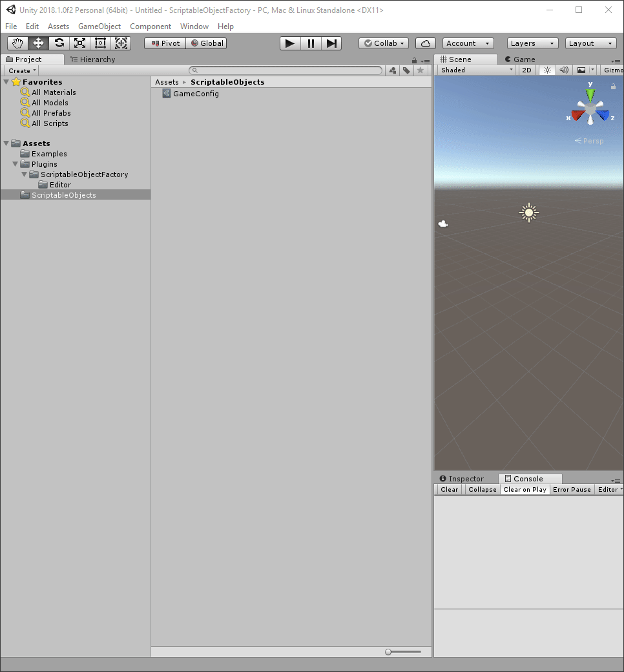
Task: Open the GameObject menu
Action: pyautogui.click(x=99, y=26)
